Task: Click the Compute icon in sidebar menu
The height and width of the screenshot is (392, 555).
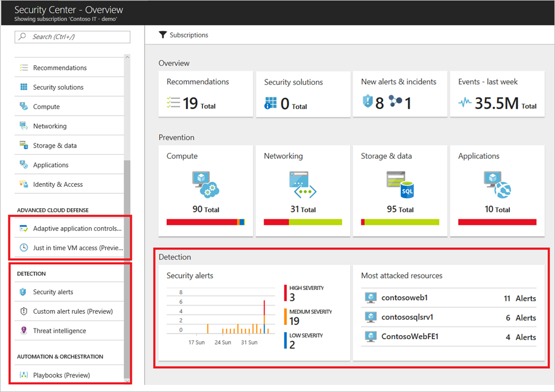Action: (x=24, y=106)
